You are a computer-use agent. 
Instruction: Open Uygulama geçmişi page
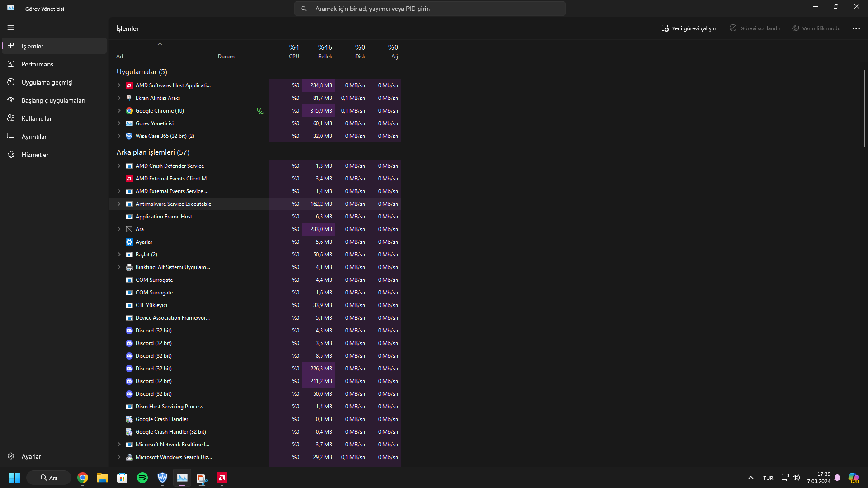(54, 82)
